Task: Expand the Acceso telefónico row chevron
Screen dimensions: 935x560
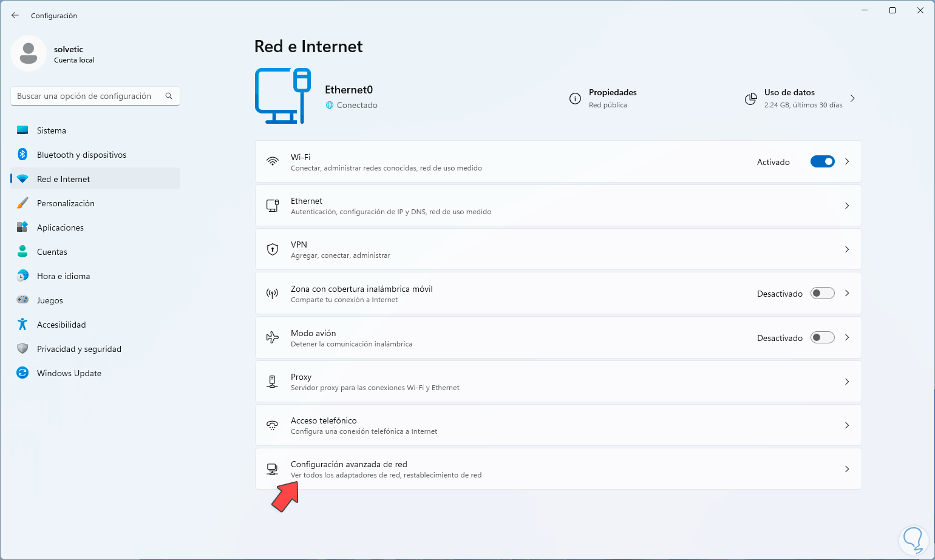Action: [x=847, y=425]
